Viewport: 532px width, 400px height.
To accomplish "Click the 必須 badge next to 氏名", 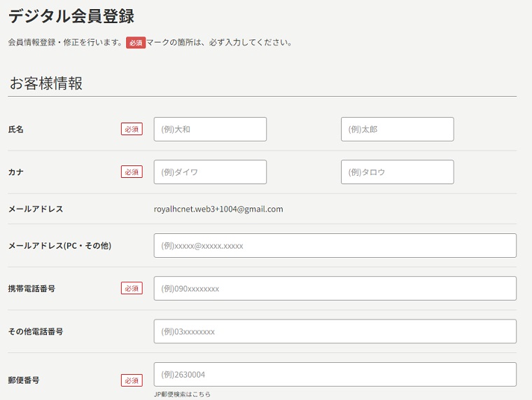I will click(132, 129).
